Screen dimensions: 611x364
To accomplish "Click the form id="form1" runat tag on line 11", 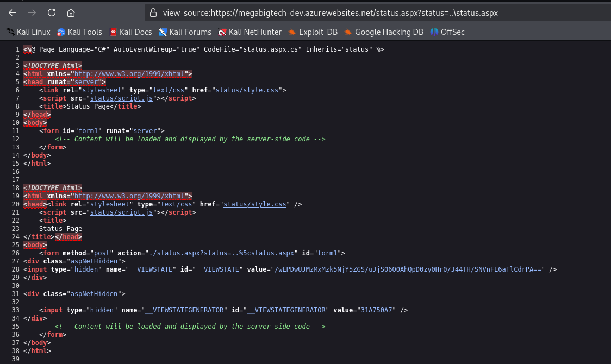I will tap(102, 131).
